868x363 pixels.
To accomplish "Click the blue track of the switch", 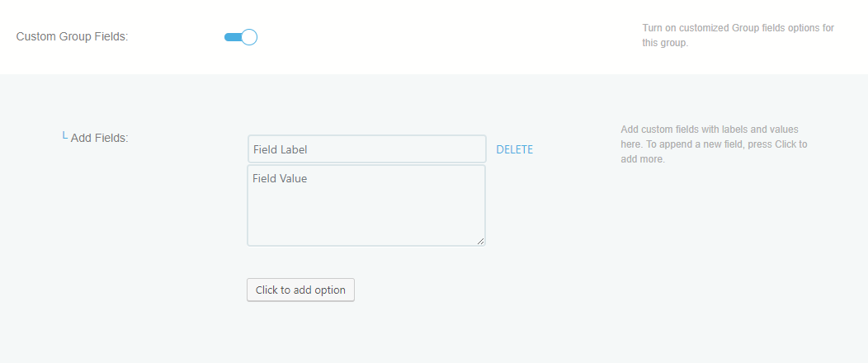I will click(231, 37).
